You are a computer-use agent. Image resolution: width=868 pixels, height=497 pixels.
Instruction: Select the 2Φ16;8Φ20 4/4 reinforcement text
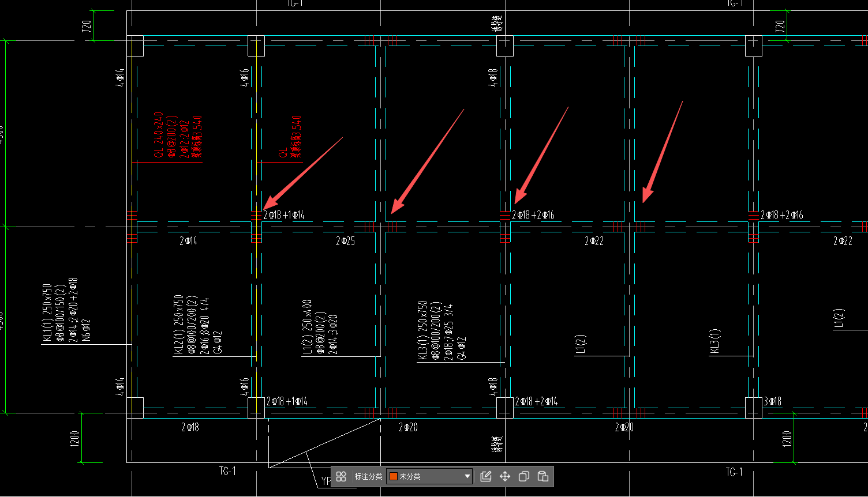[x=204, y=326]
